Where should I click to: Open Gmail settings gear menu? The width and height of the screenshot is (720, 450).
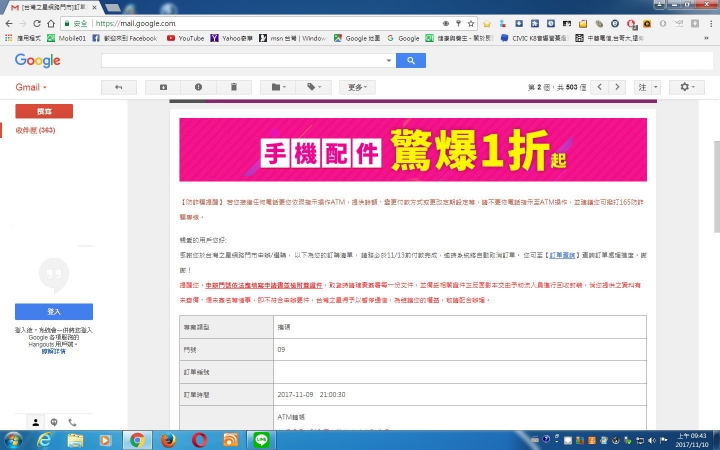[x=686, y=87]
